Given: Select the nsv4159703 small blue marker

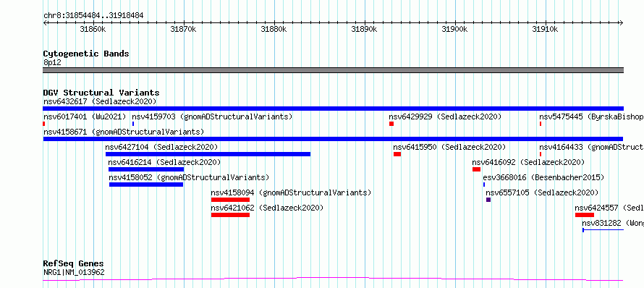Looking at the screenshot, I should click(133, 124).
